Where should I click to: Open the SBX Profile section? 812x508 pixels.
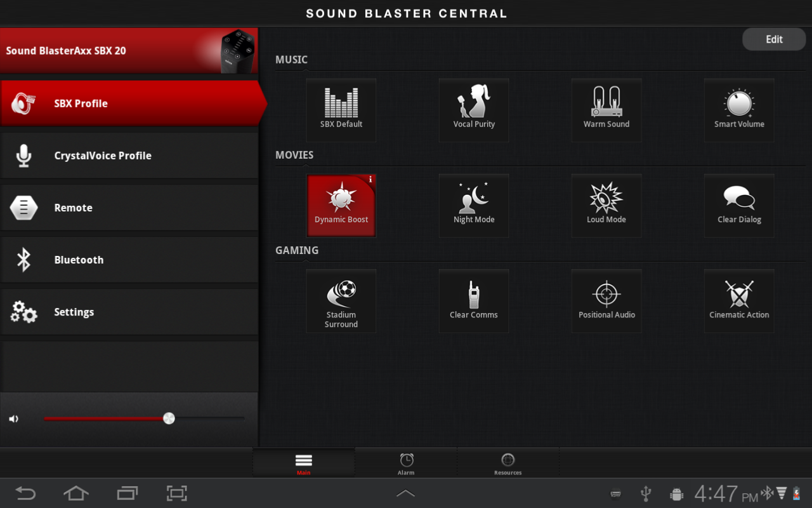pyautogui.click(x=129, y=104)
